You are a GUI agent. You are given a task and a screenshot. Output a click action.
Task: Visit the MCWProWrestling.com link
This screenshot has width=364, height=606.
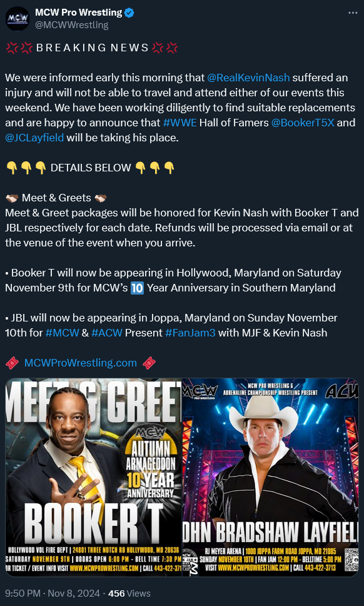click(x=81, y=363)
